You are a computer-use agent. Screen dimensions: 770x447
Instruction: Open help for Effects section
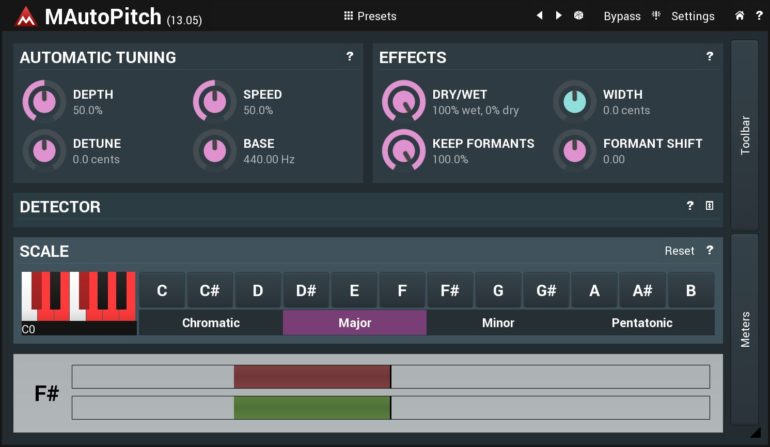point(709,57)
